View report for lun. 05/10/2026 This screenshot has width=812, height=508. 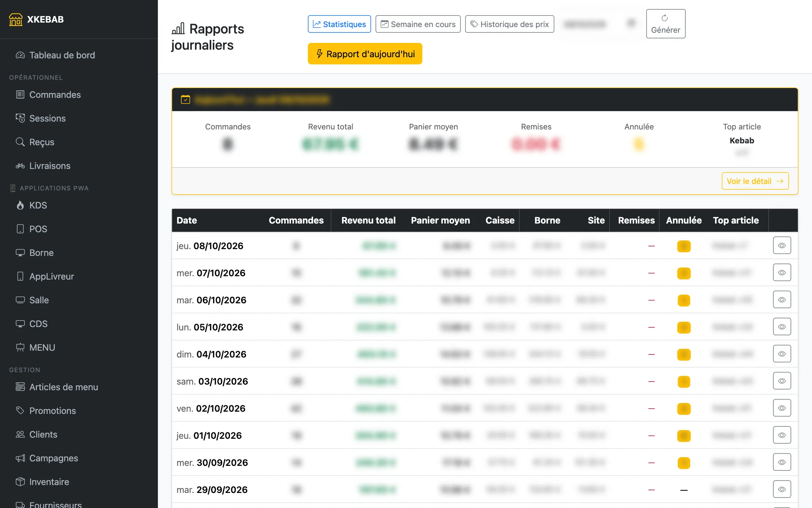coord(782,327)
